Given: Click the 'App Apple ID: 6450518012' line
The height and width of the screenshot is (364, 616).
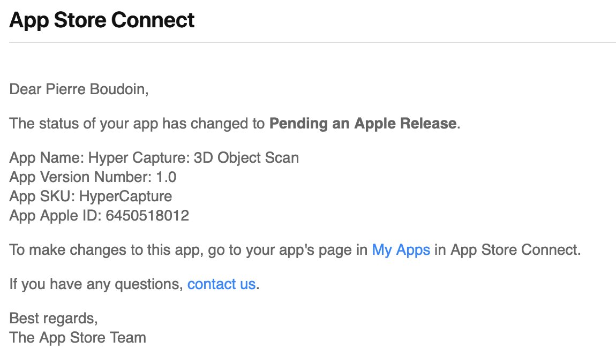Looking at the screenshot, I should point(100,216).
